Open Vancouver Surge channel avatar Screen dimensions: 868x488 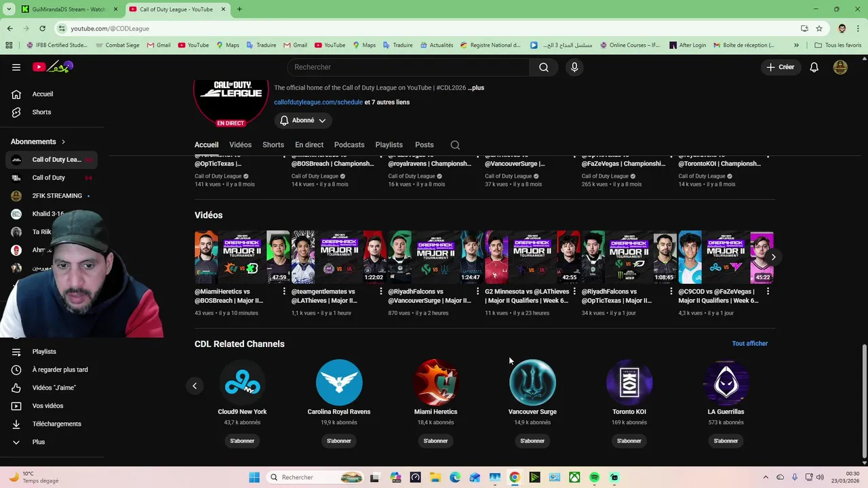pos(532,383)
